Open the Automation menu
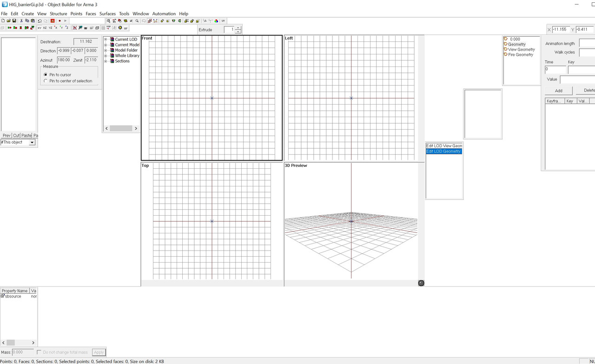595x364 pixels. pos(164,13)
